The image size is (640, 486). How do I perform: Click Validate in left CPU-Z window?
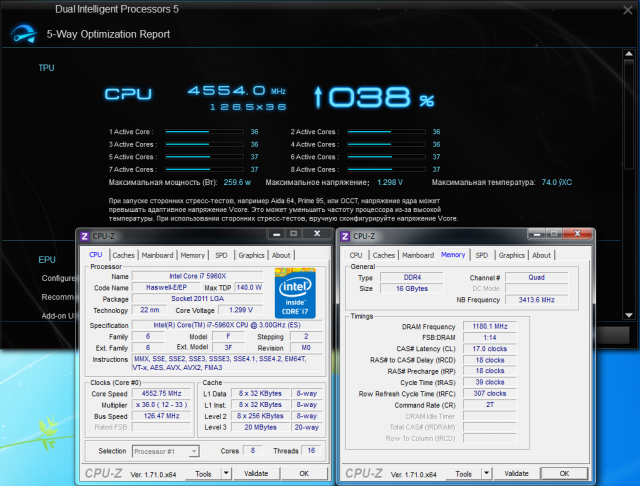(256, 474)
